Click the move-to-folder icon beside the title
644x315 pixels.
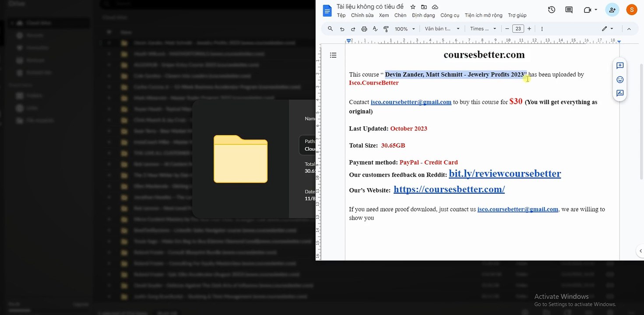point(424,7)
